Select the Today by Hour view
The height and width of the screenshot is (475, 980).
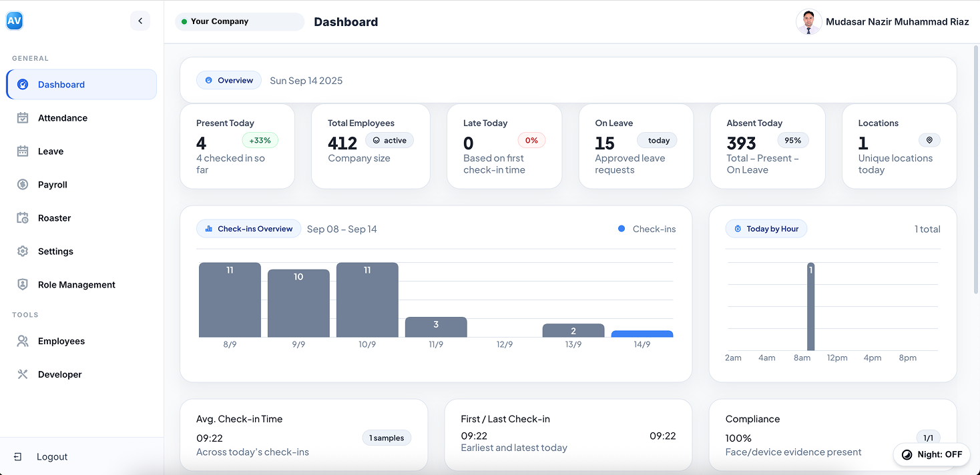pos(766,228)
